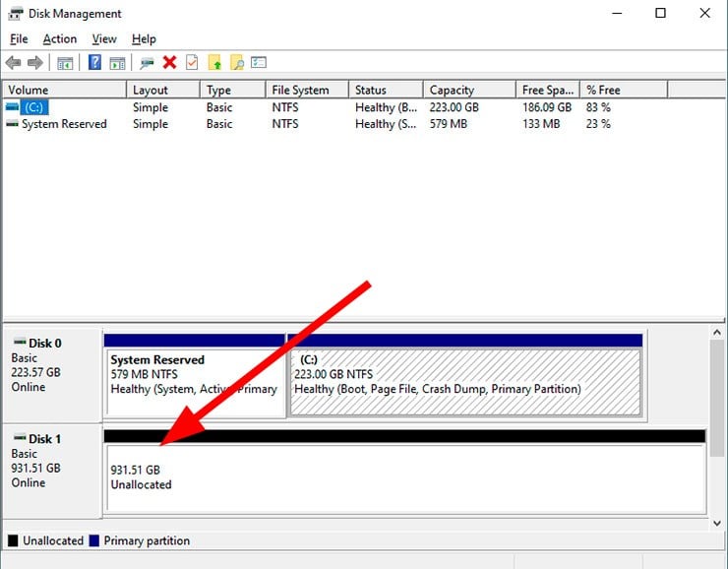Click the black Unallocated legend swatch
Screen dimensions: 728x569
pos(13,540)
